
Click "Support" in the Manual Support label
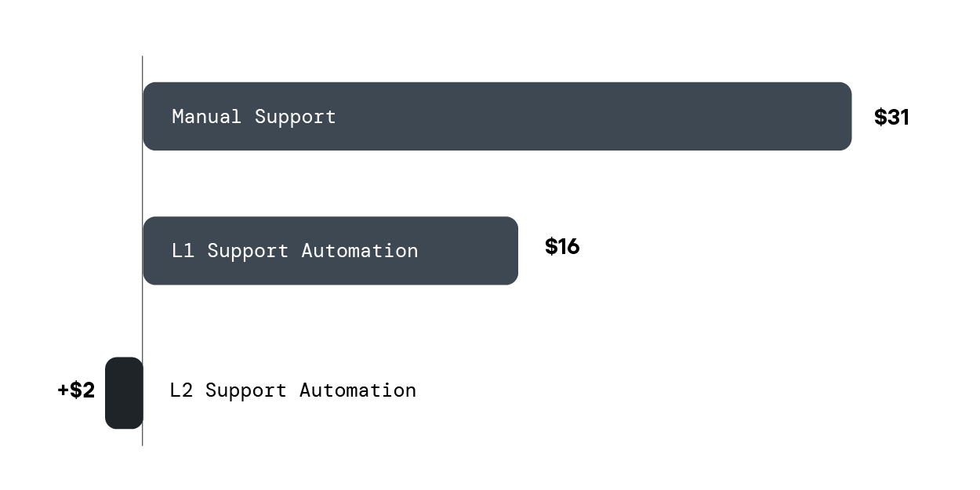coord(296,118)
